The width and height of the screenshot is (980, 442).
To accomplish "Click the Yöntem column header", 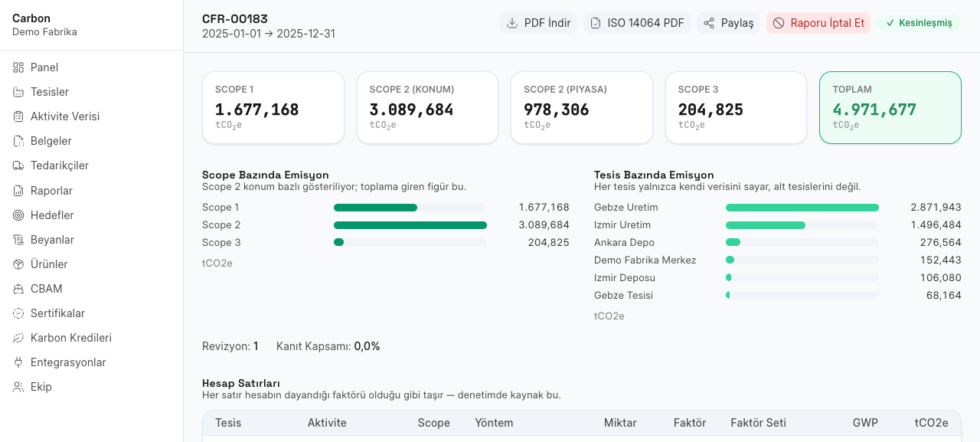I will pos(494,423).
